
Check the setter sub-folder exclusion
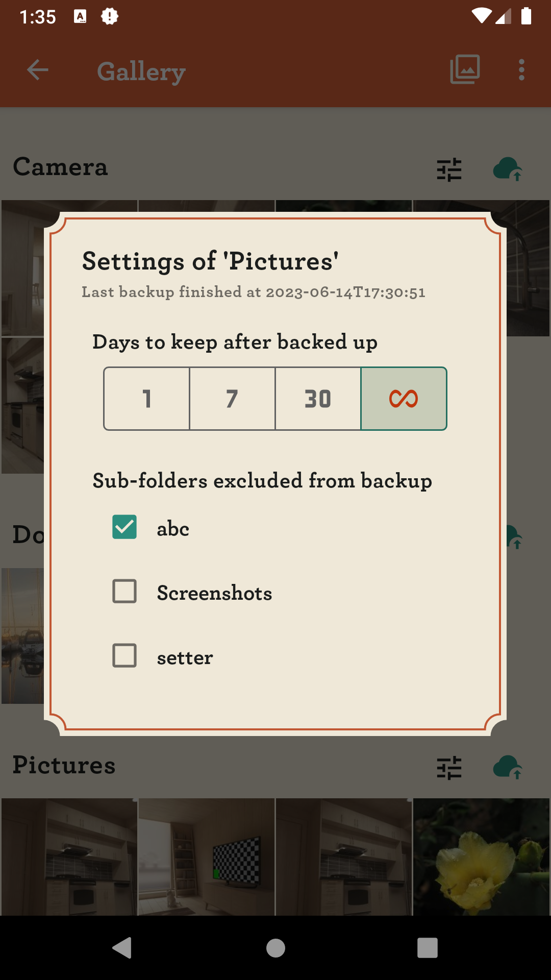pos(124,656)
